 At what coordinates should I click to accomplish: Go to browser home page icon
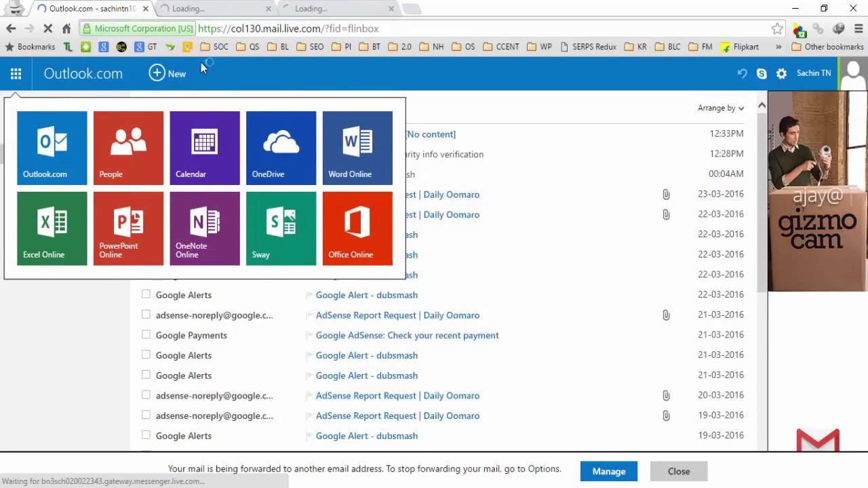66,28
